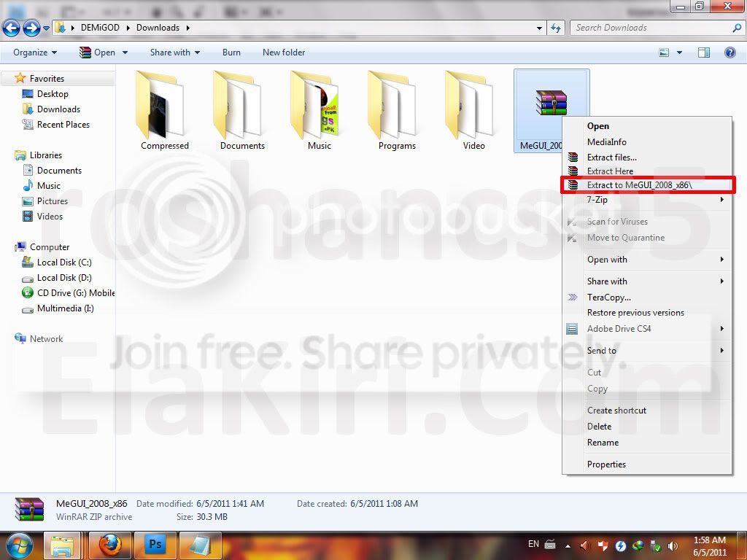This screenshot has height=560, width=747.
Task: Choose Properties in the context menu
Action: [x=647, y=464]
